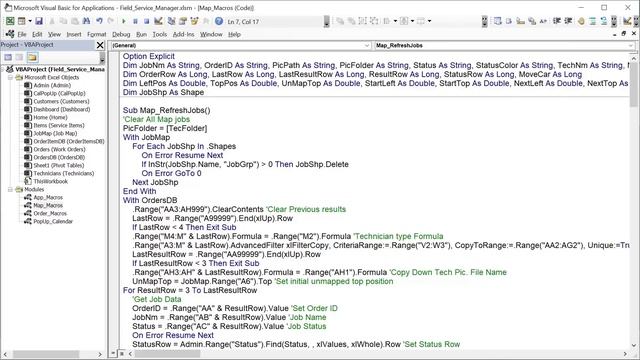The height and width of the screenshot is (360, 640).
Task: Open the Window menu
Action: coord(211,34)
